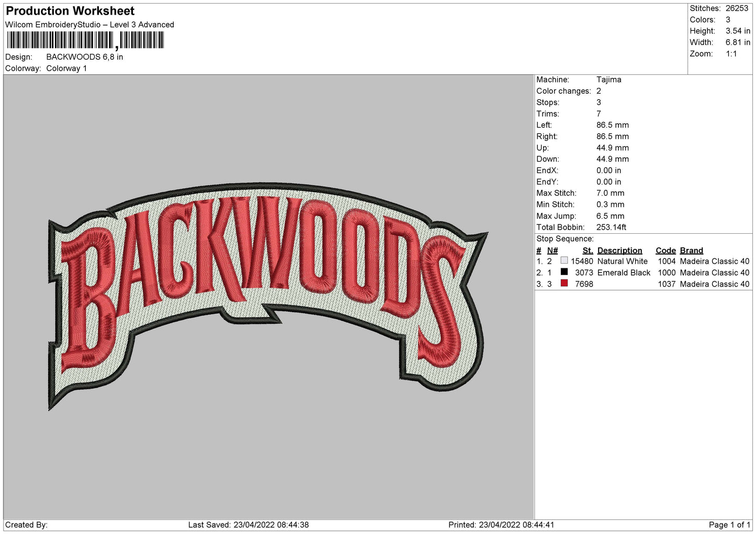Click the Max Stitch value 7.0 mm
Screen dimensions: 756x534
click(611, 194)
